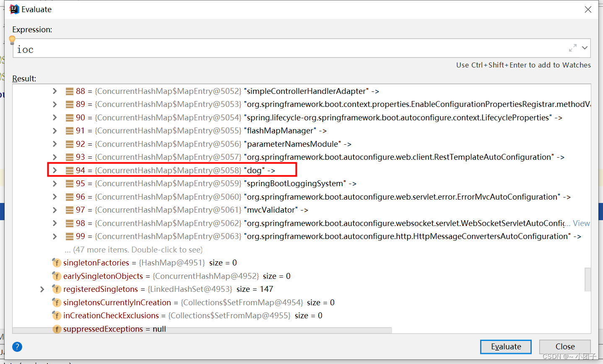Click map entry icon of row 90

[x=70, y=117]
